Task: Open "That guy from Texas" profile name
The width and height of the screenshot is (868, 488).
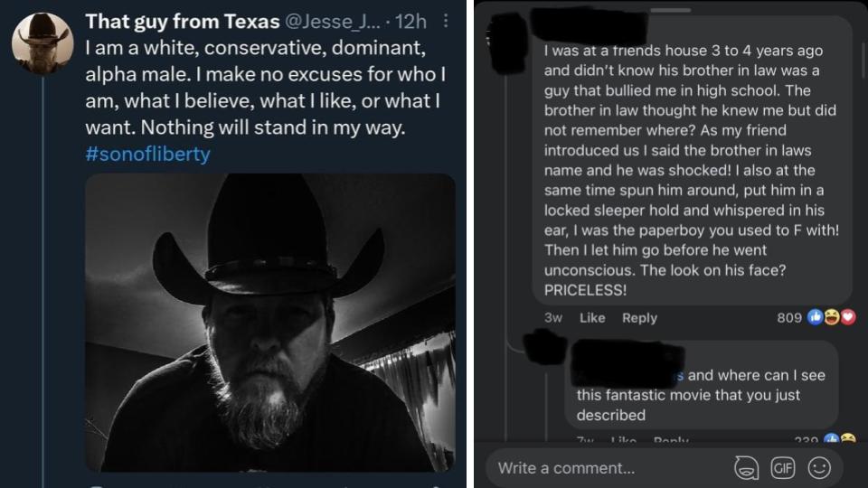Action: tap(182, 22)
